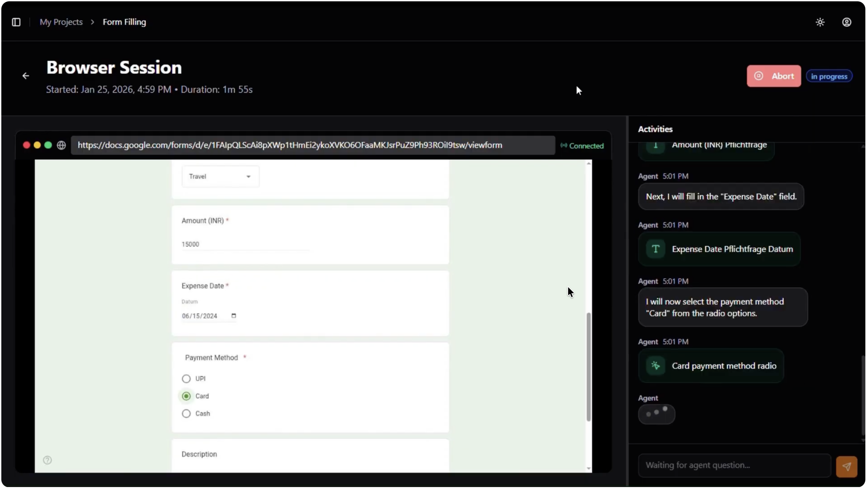Screen dimensions: 868x489
Task: Open the Form Filling breadcrumb item
Action: 124,22
